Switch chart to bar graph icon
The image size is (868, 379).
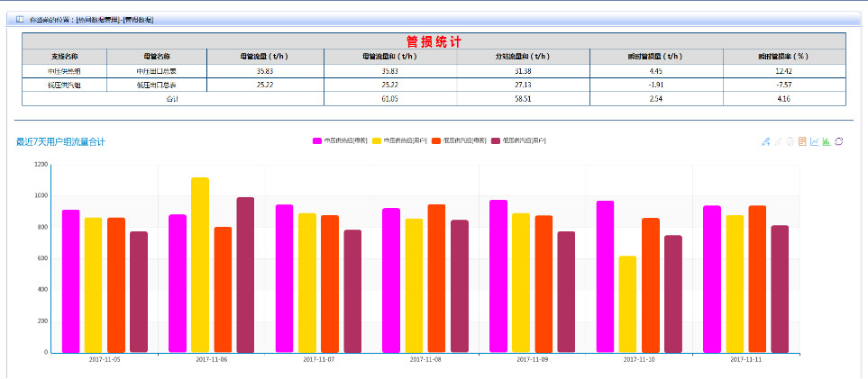coord(827,141)
